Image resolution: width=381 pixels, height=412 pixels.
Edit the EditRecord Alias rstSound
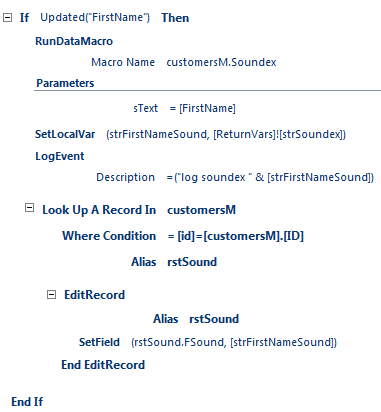214,319
